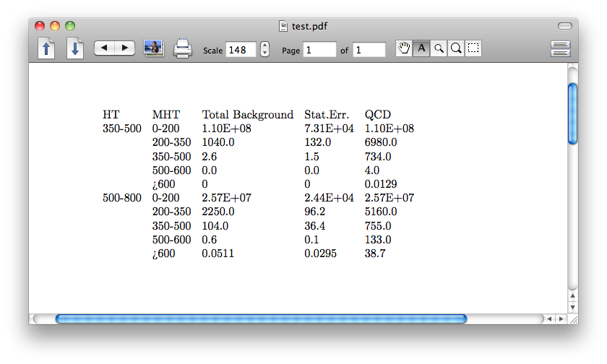Click the horizontal scrollbar thumb
607x364 pixels.
pyautogui.click(x=262, y=318)
